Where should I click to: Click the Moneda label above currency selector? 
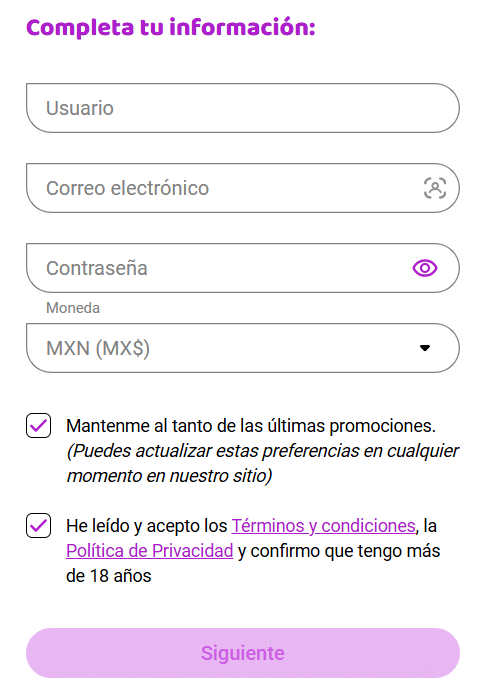pyautogui.click(x=73, y=308)
